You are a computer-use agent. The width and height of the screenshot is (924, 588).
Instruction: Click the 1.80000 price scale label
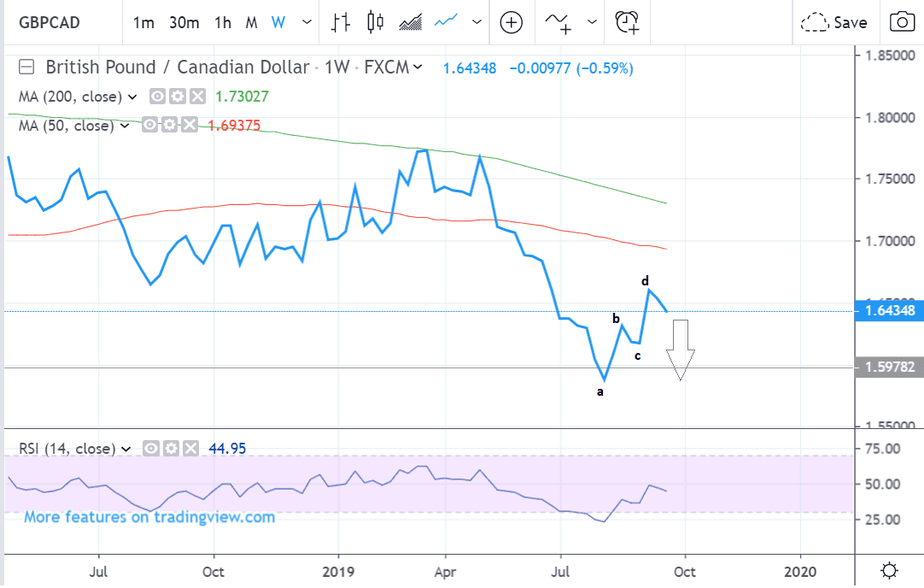click(891, 117)
